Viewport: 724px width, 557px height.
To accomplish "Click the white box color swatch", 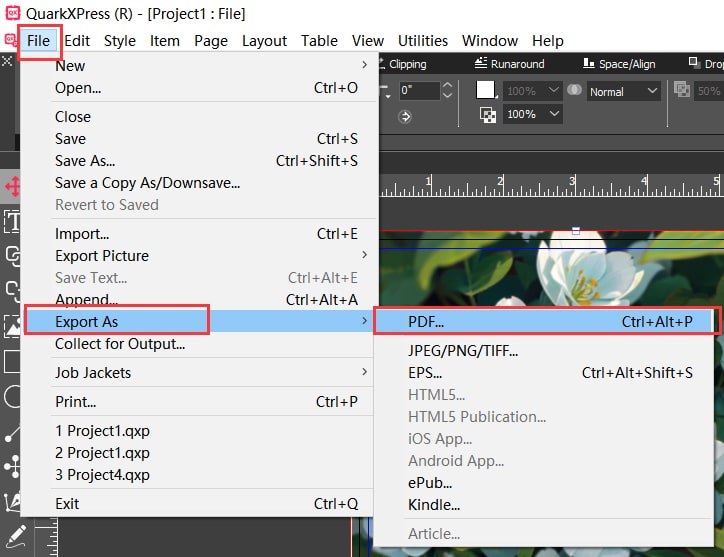I will [486, 90].
